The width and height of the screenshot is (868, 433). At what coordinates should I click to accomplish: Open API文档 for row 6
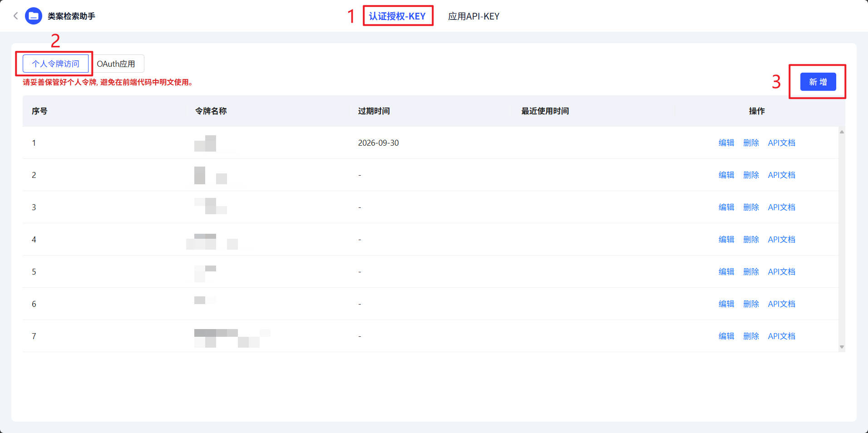tap(782, 304)
